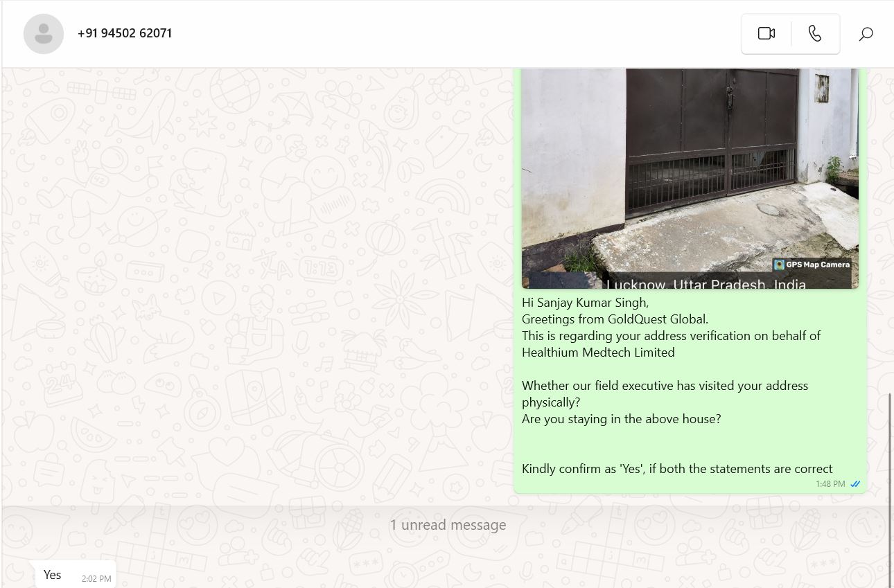
Task: Start a voice call using phone icon
Action: click(815, 33)
